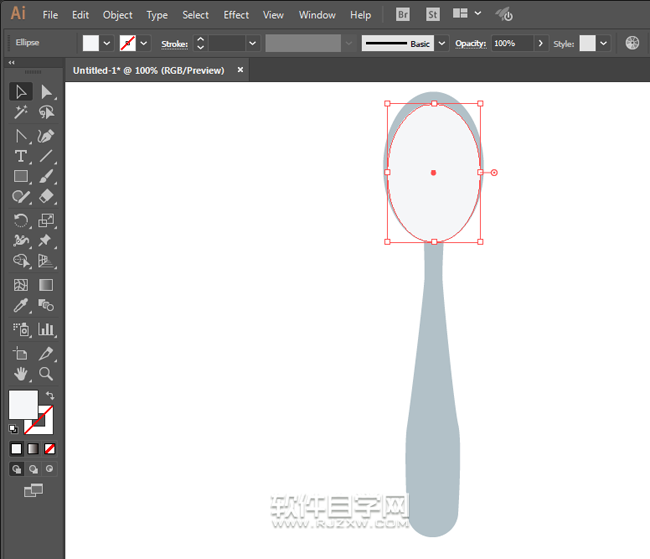The width and height of the screenshot is (650, 559).
Task: Open Adobe Bridge with Br button
Action: coord(403,15)
